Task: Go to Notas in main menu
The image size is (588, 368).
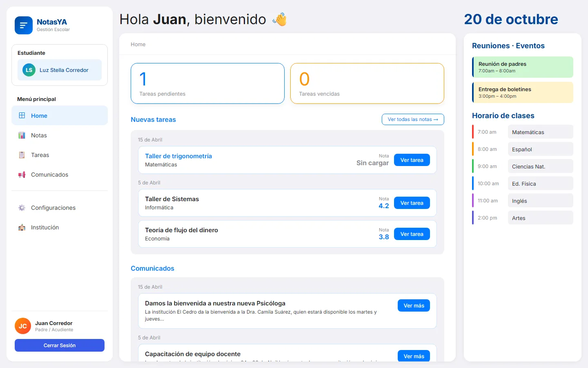Action: click(60, 135)
